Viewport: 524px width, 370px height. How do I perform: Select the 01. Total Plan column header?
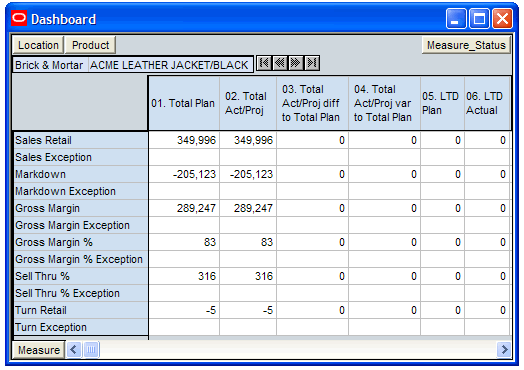pos(184,103)
